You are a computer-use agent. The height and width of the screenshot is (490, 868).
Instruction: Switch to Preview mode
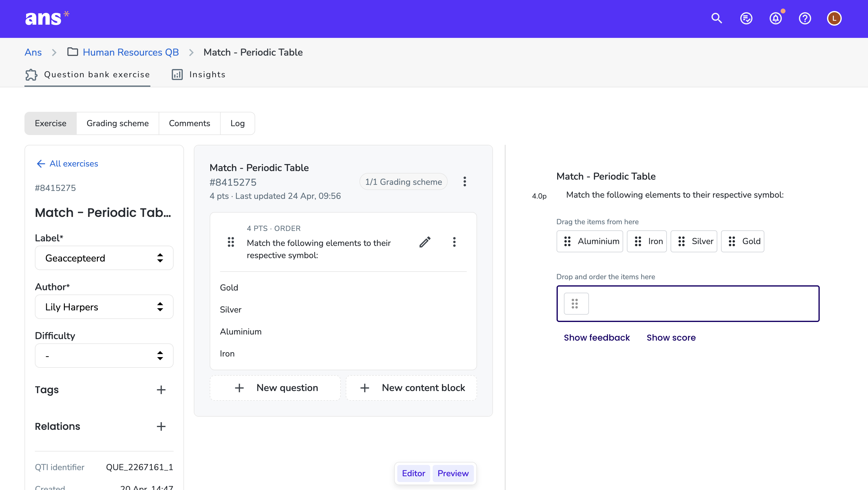coord(453,473)
